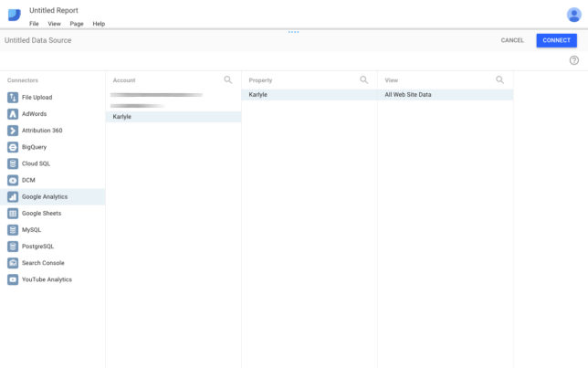This screenshot has width=588, height=368.
Task: Select YouTube Analytics connector label
Action: point(47,279)
